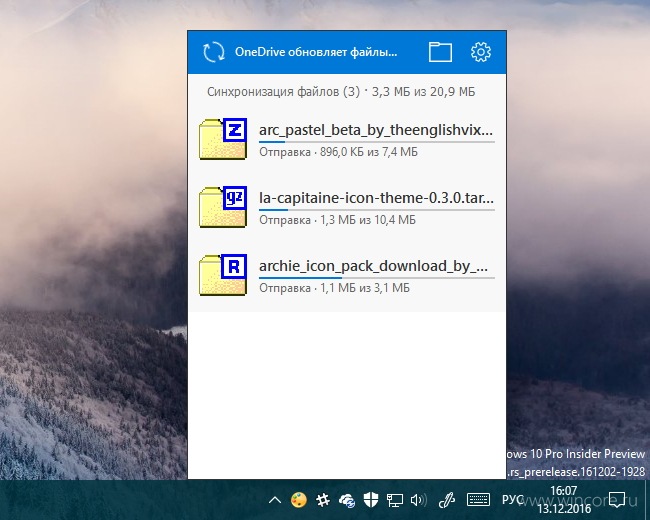650x520 pixels.
Task: Click 'OneDrive обновляет файлы...' header text
Action: tap(316, 52)
